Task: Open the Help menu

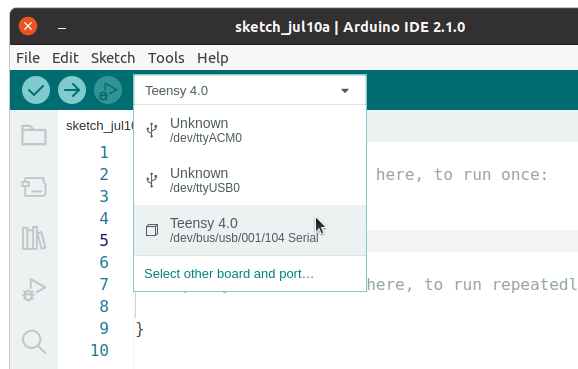Action: coord(213,58)
